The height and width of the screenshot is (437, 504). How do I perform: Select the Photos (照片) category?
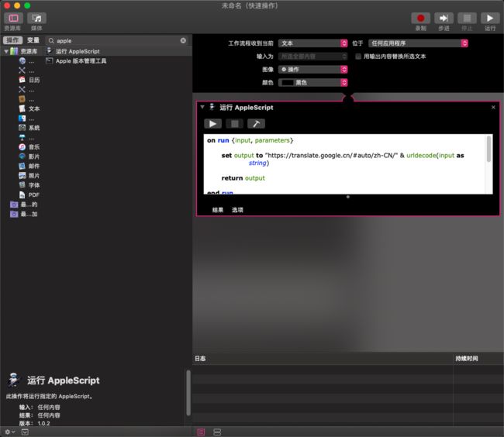click(29, 176)
